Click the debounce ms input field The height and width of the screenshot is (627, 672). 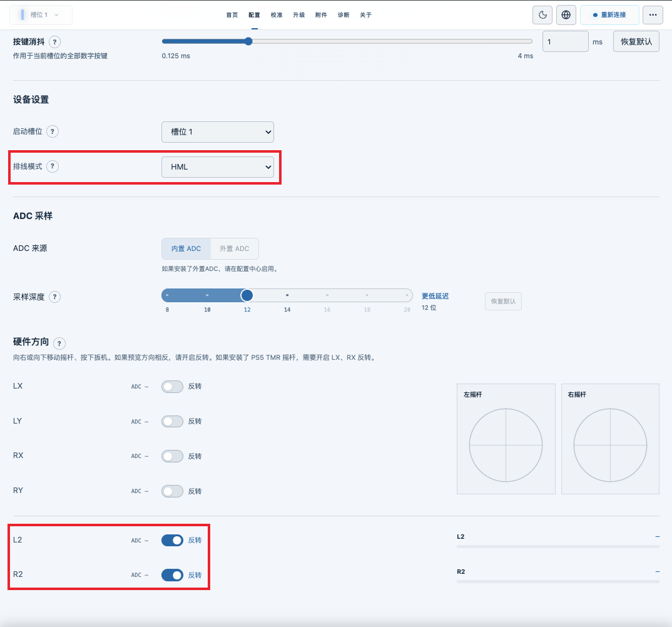(x=565, y=41)
